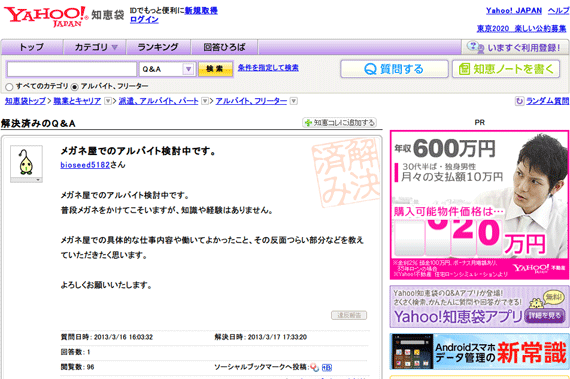570x379 pixels.
Task: Expand the カテゴリ menu arrow
Action: click(x=115, y=47)
